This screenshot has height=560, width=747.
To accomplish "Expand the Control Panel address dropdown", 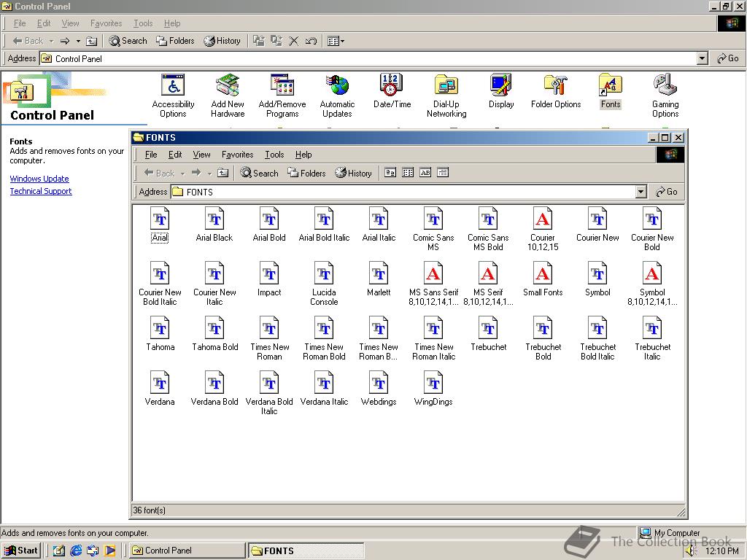I will [x=703, y=58].
